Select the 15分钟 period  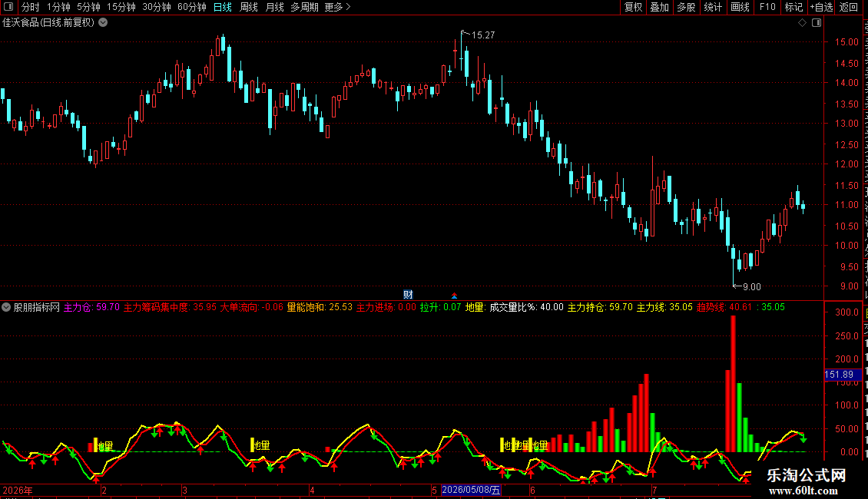[x=121, y=7]
